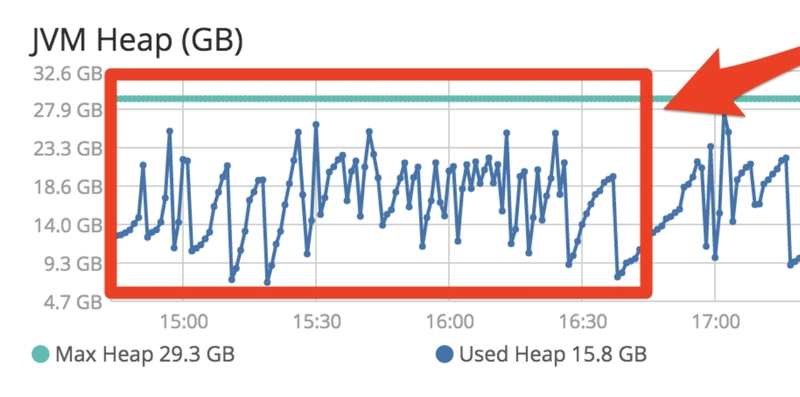Click the 18.6 GB y-axis label

tap(68, 187)
